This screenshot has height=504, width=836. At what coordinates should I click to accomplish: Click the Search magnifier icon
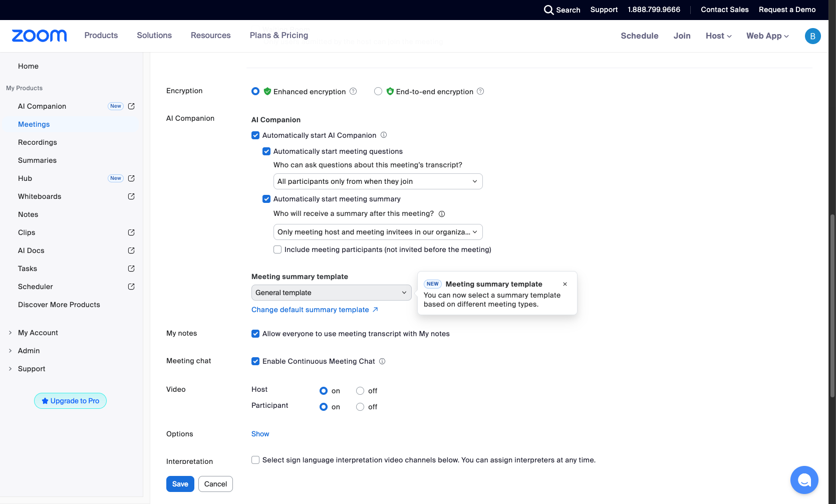click(548, 10)
